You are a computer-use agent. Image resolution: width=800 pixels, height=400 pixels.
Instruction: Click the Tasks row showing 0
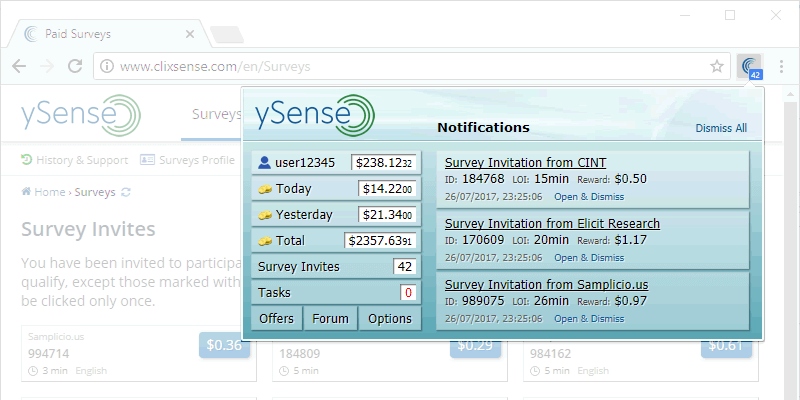(x=336, y=292)
